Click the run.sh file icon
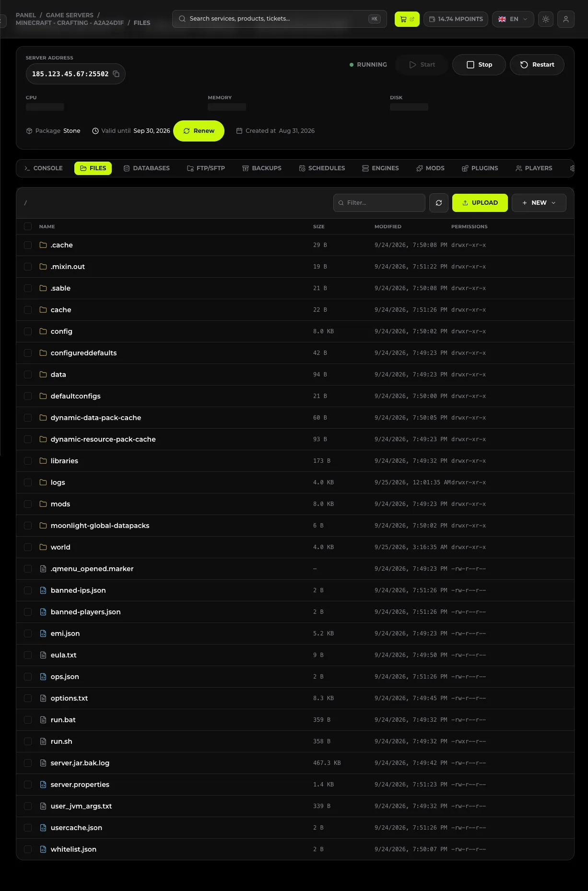The image size is (588, 891). [x=43, y=741]
